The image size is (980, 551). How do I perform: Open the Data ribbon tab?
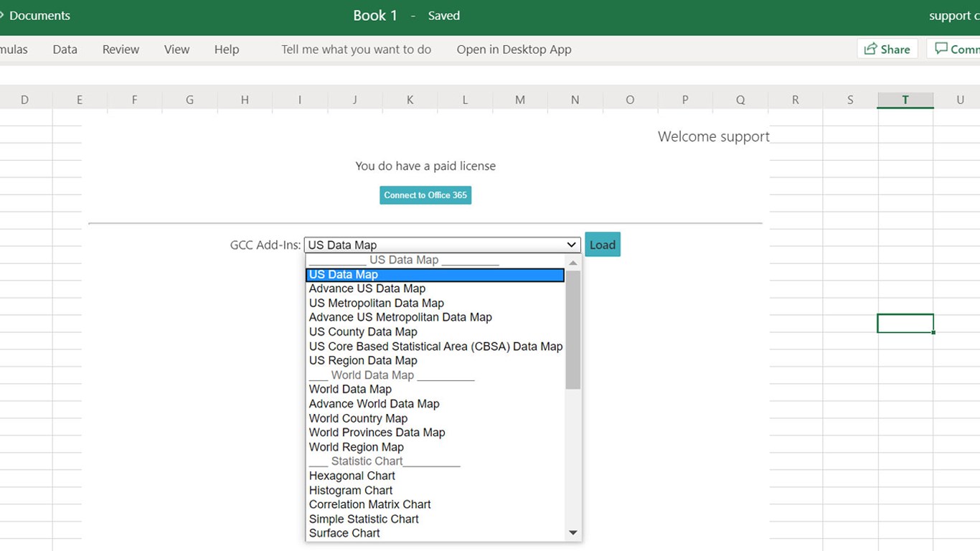click(65, 50)
